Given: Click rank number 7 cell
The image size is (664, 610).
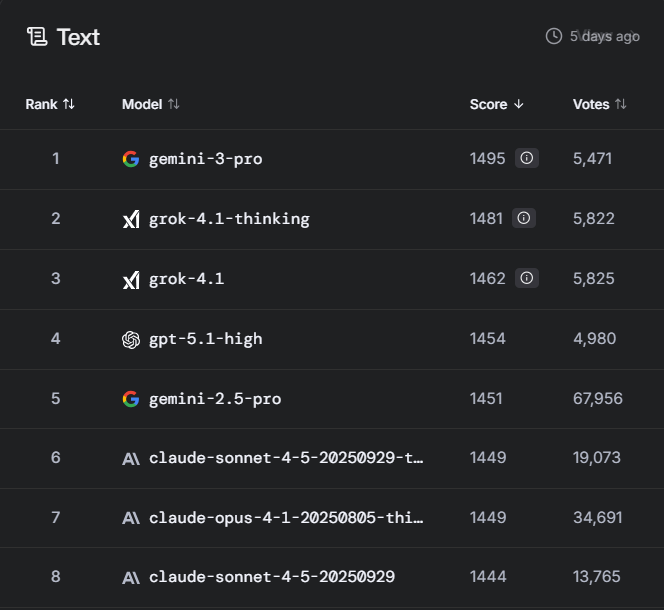Looking at the screenshot, I should click(x=55, y=518).
